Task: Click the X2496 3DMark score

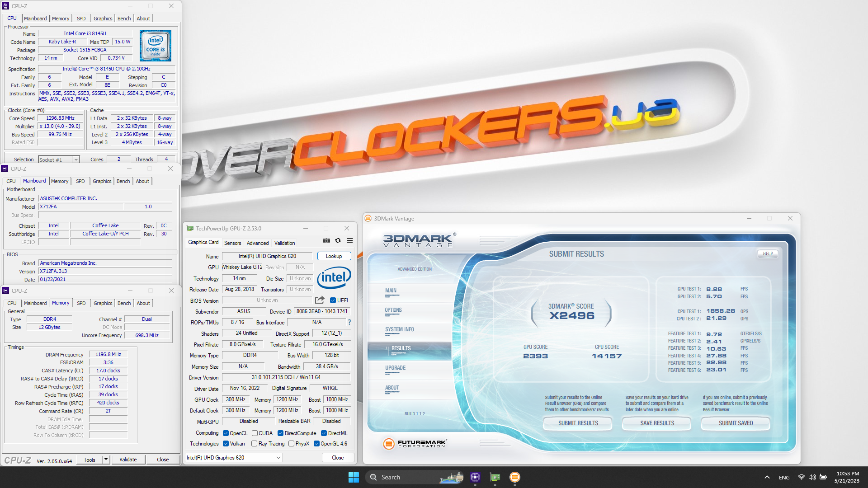Action: pyautogui.click(x=572, y=316)
